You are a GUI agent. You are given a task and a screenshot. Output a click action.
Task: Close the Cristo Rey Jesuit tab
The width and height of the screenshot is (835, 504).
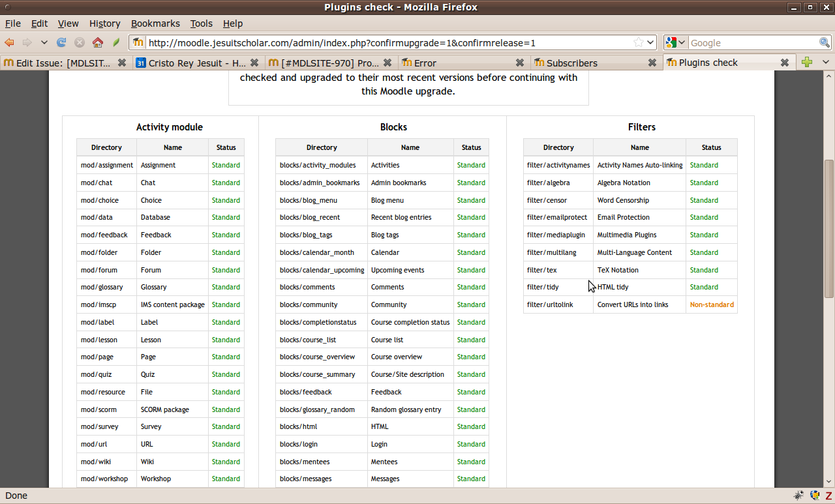coord(254,63)
